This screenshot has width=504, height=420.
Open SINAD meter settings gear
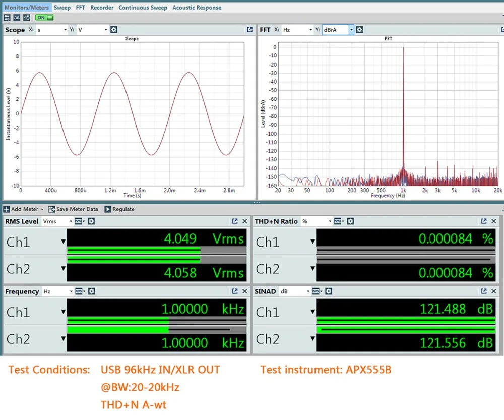328,291
